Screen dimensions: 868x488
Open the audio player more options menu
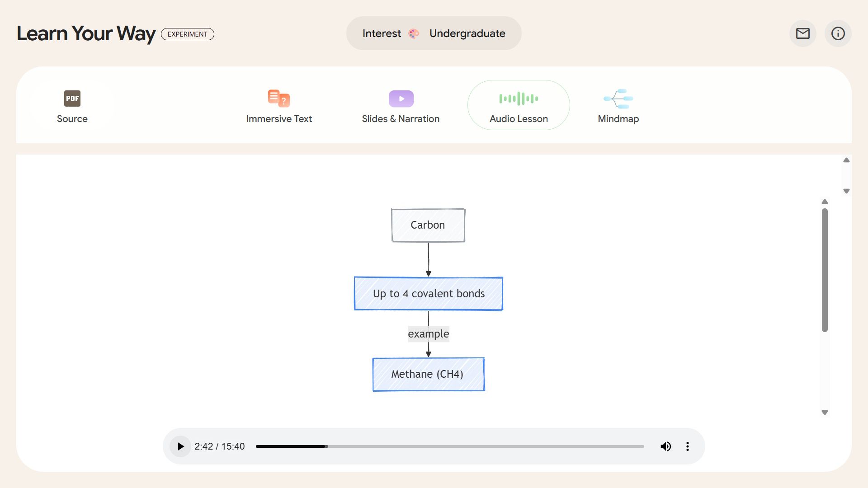pos(688,446)
